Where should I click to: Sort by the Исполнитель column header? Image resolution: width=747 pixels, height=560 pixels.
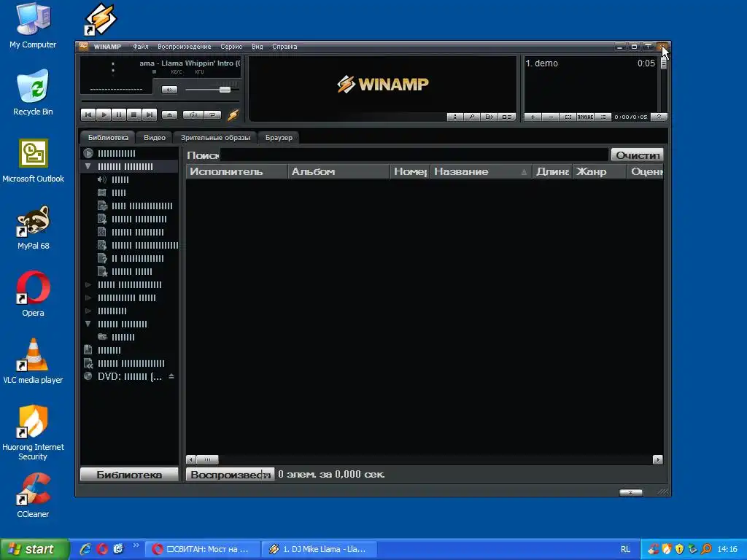pyautogui.click(x=237, y=172)
